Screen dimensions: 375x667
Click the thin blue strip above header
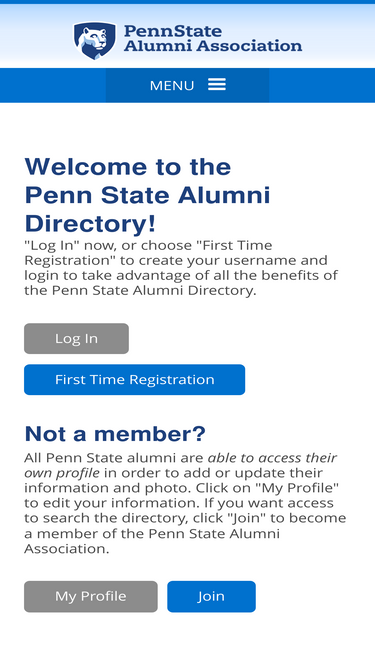[x=188, y=2]
